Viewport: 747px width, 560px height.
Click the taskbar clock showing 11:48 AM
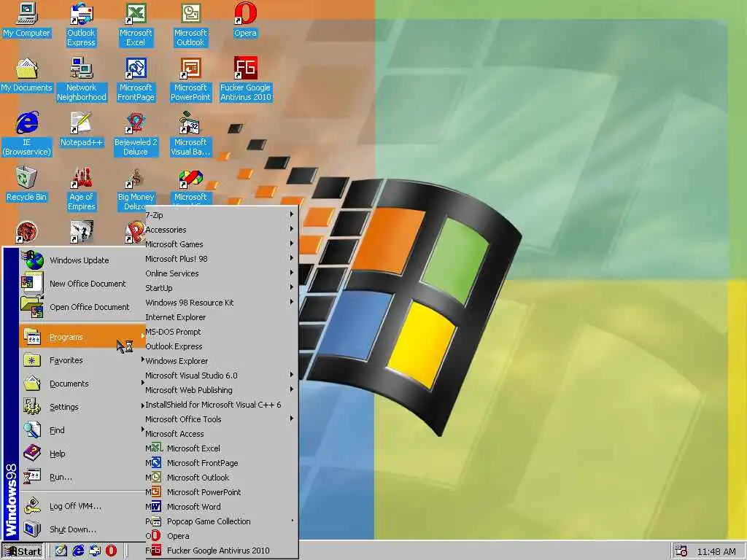coord(716,551)
